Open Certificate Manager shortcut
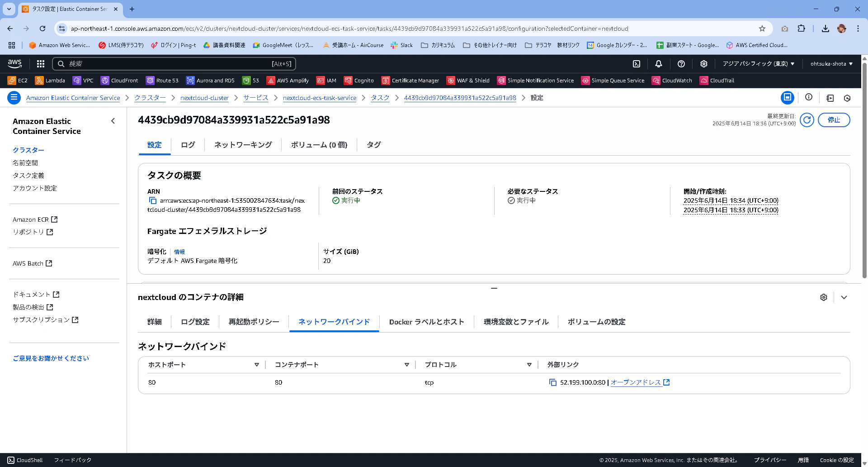Viewport: 868px width, 467px height. click(410, 81)
